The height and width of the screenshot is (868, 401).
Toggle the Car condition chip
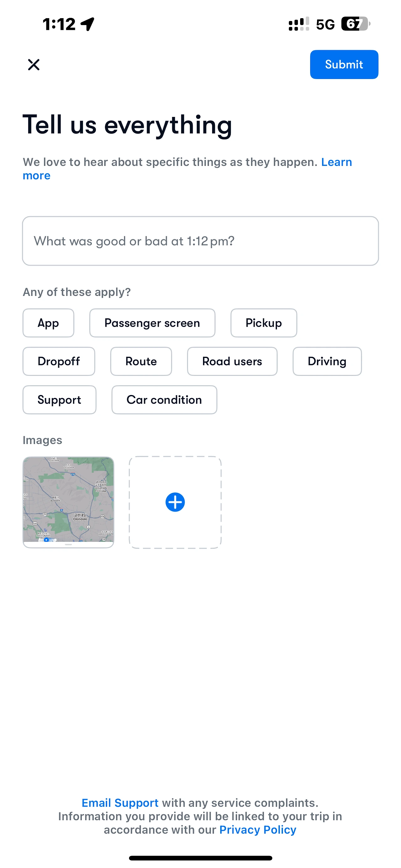point(164,400)
